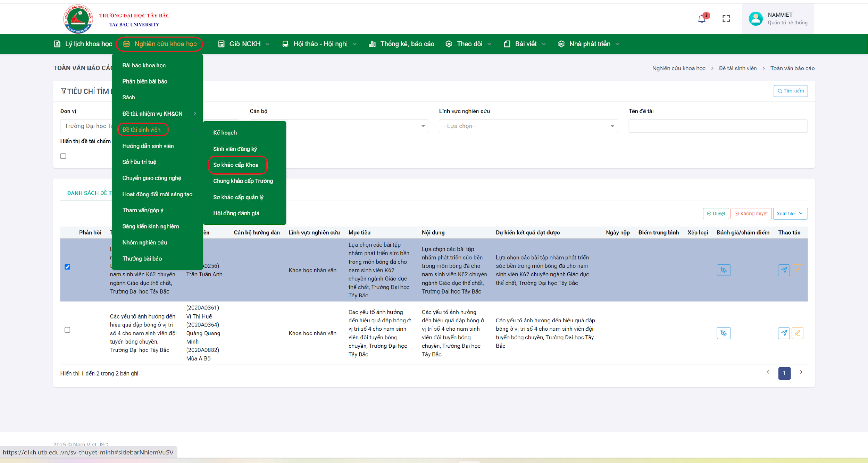Click the Tay Bac University logo

[78, 19]
